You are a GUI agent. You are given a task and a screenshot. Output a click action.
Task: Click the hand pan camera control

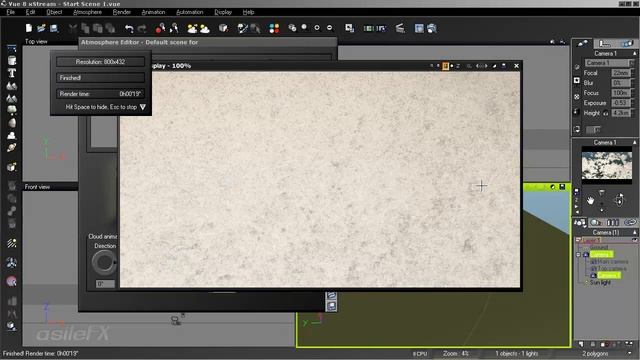[591, 200]
